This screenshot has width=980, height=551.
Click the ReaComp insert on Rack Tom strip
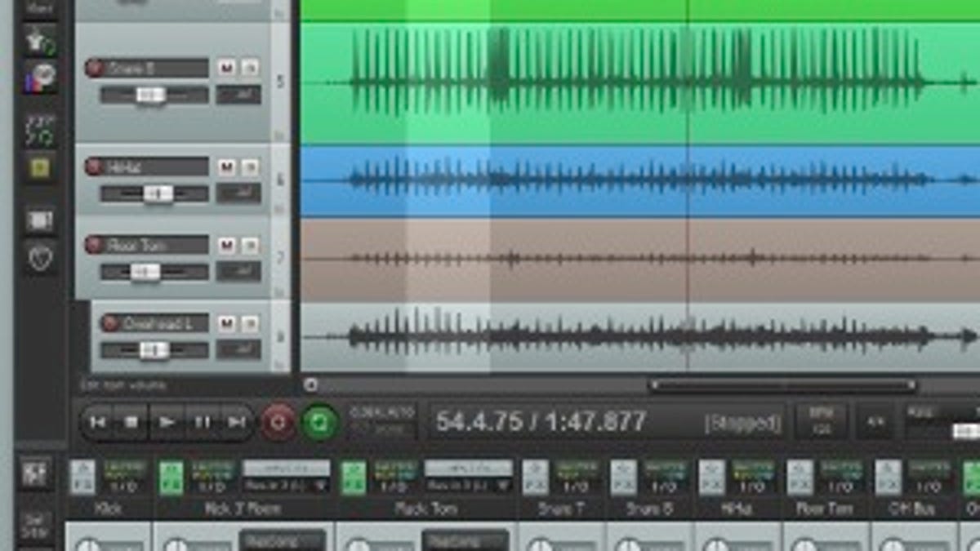click(465, 540)
